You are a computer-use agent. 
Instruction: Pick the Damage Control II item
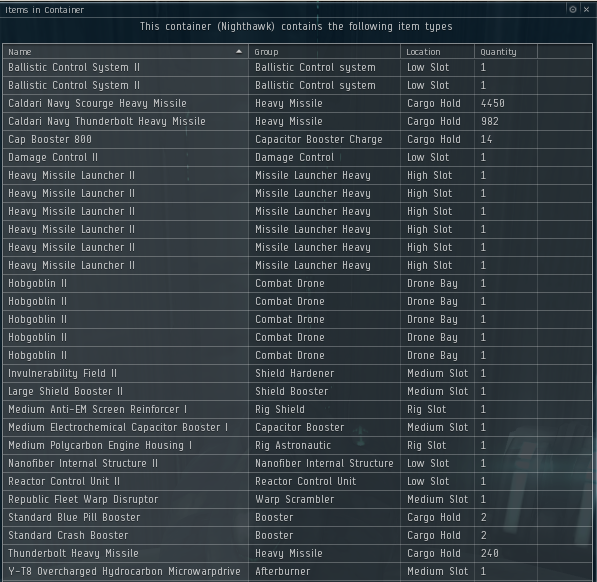pos(297,157)
